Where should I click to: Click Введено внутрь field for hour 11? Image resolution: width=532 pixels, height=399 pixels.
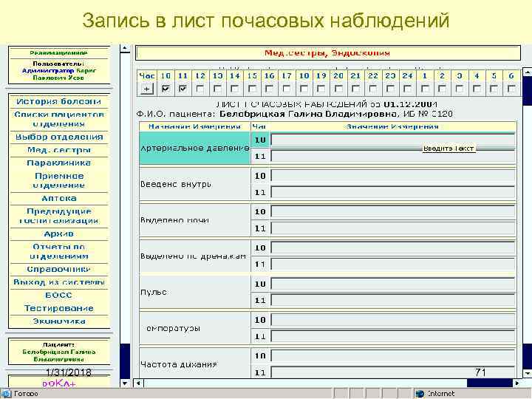393,192
